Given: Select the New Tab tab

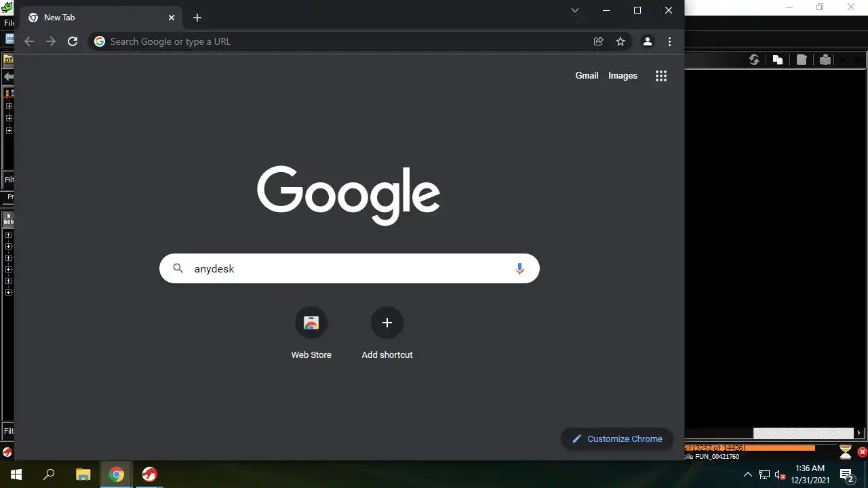Looking at the screenshot, I should [102, 18].
